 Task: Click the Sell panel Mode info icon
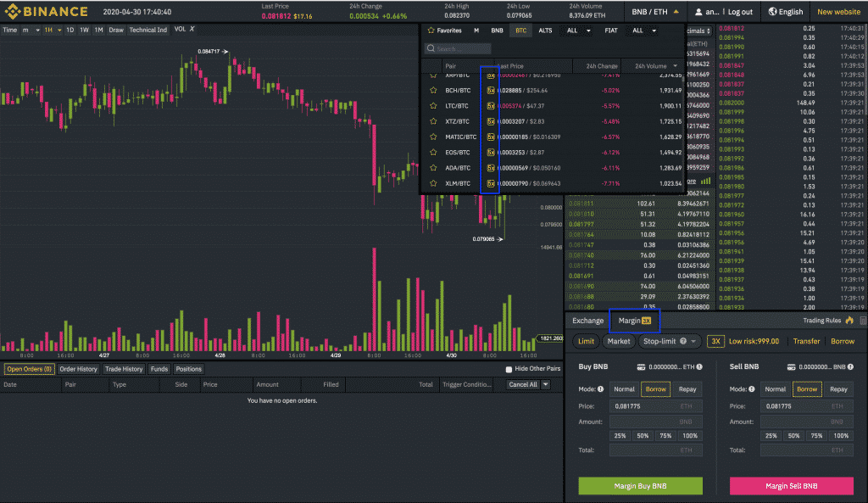click(x=752, y=388)
